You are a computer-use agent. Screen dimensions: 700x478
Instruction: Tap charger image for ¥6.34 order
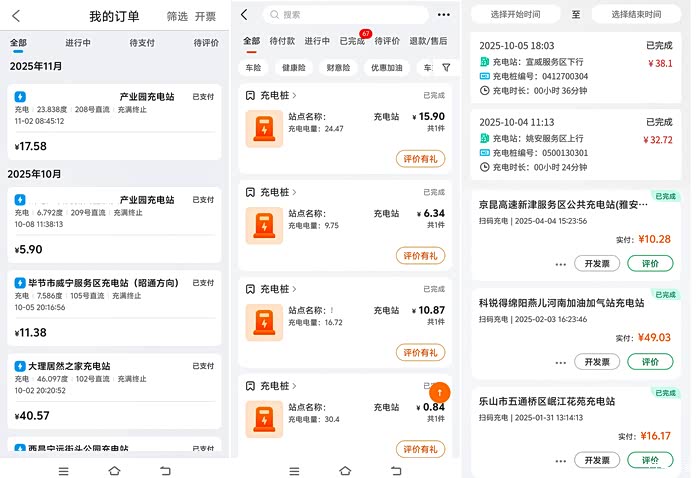click(x=264, y=225)
